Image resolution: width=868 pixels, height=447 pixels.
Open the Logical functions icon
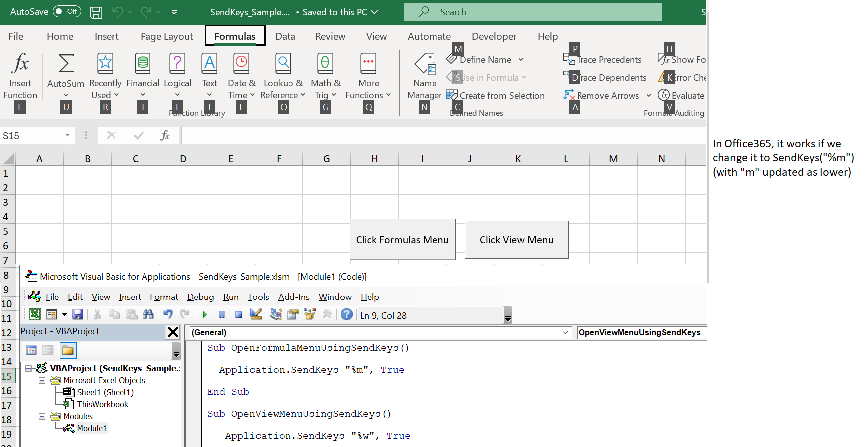[177, 64]
